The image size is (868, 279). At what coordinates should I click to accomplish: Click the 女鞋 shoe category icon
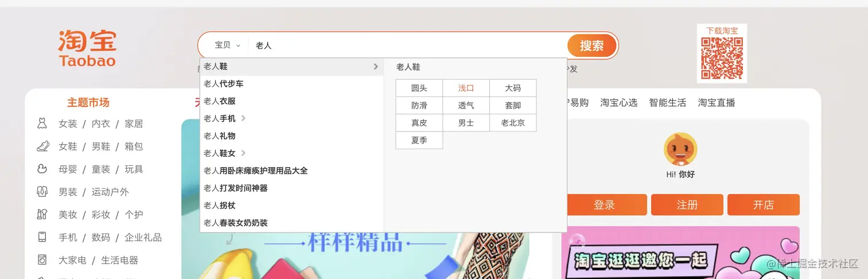(42, 146)
